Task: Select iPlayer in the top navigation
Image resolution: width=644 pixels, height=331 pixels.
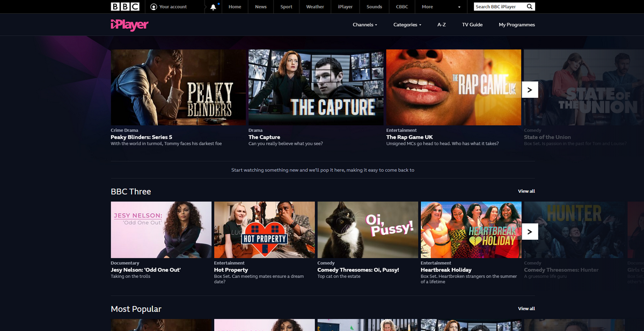Action: pyautogui.click(x=345, y=7)
